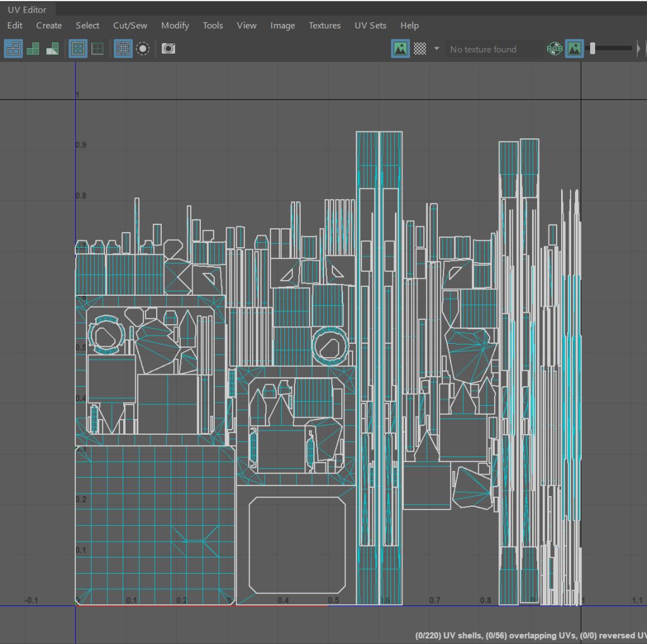Screen dimensions: 647x644
Task: Select the UV Editor title tab
Action: (x=27, y=9)
